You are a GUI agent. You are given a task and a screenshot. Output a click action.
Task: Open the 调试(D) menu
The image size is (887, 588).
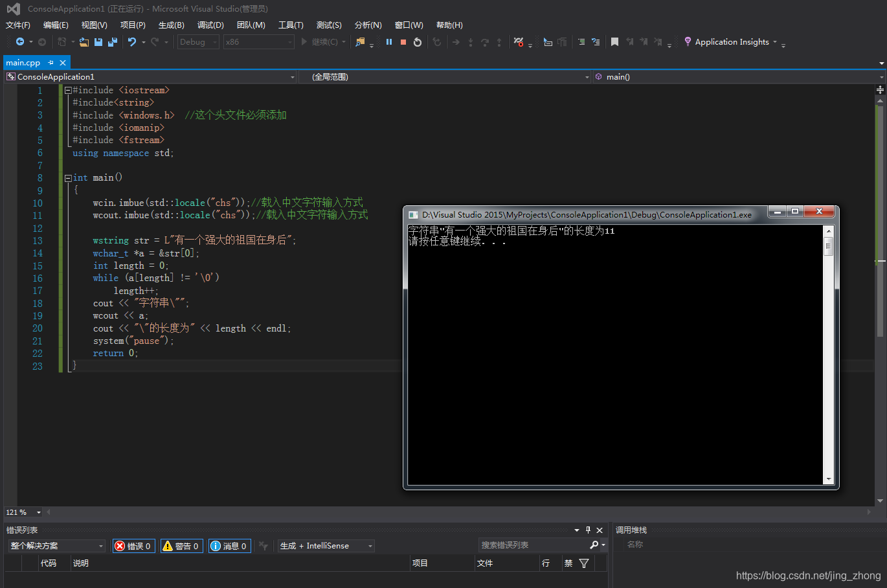[x=210, y=25]
